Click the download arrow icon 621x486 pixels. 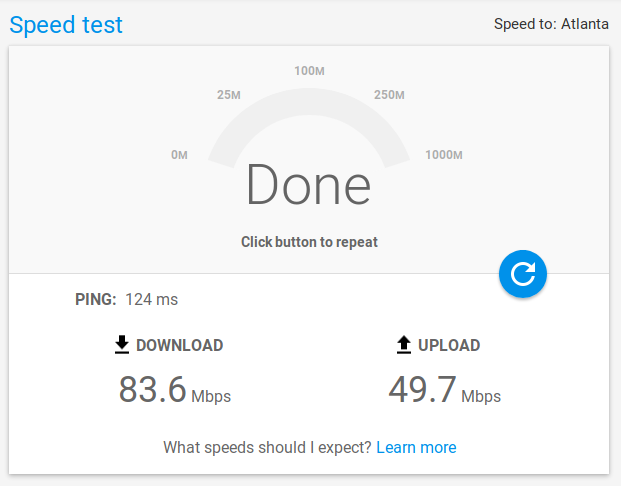[122, 345]
